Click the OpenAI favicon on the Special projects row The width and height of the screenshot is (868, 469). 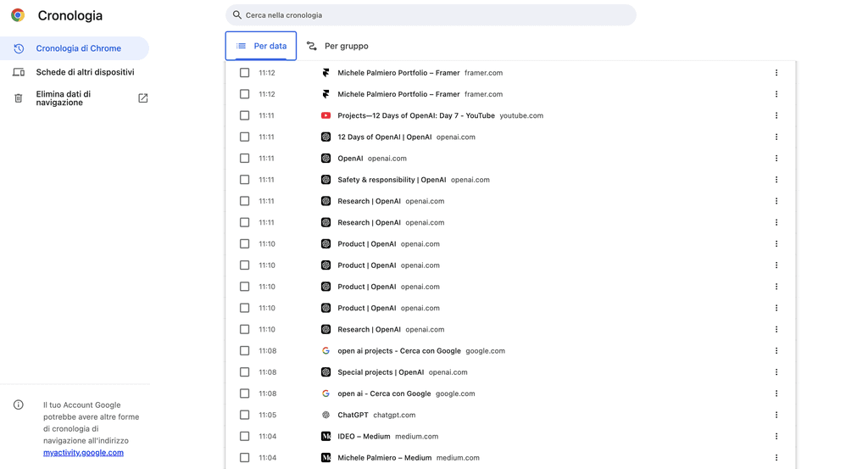326,372
